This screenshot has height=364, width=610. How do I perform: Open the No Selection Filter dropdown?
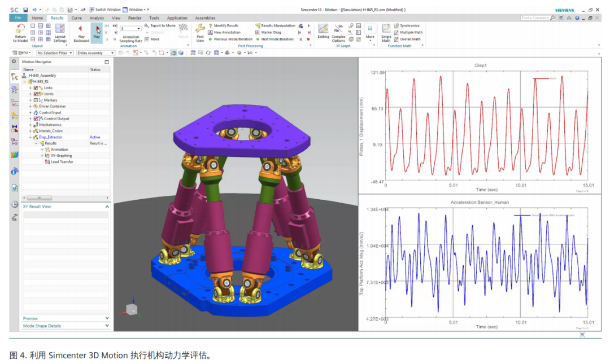click(x=55, y=53)
